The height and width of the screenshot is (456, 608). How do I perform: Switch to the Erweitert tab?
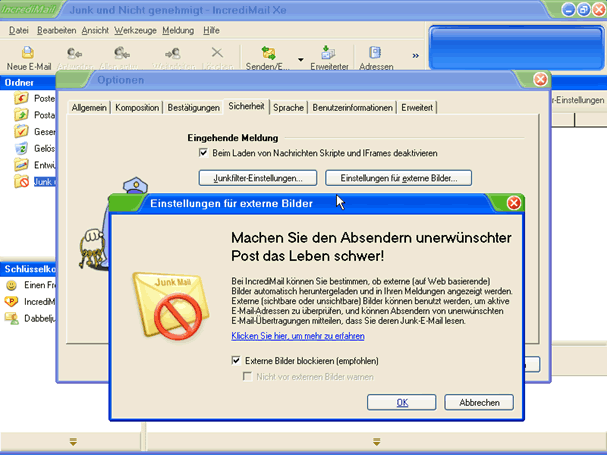click(x=417, y=108)
